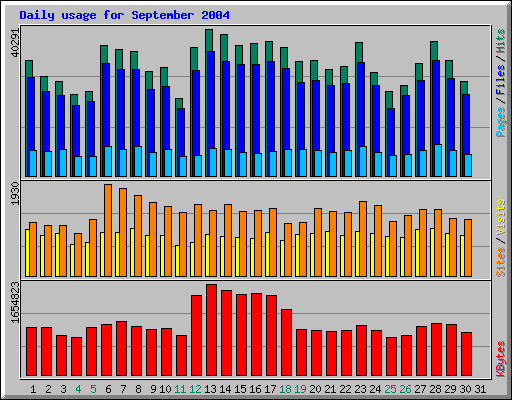
Task: Select the red KBytes bar for day 12
Action: pos(196,336)
